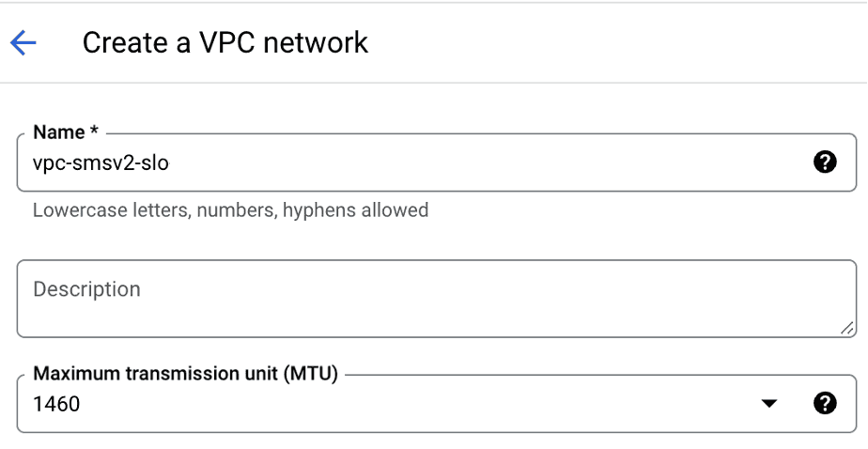The image size is (868, 449).
Task: Click the word hyphens in the hint
Action: [315, 209]
